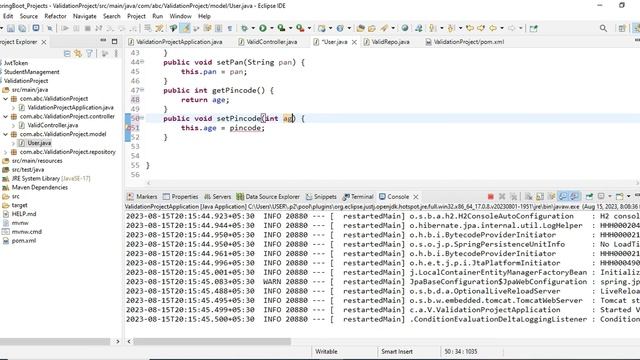The height and width of the screenshot is (360, 640).
Task: Expand ValidController.java tree node
Action: tap(13, 126)
